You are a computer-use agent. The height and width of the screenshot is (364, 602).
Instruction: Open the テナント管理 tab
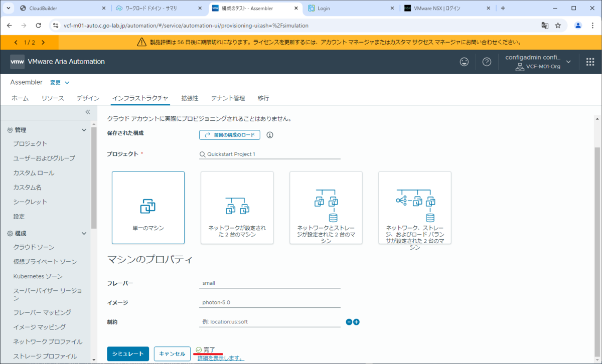pos(228,98)
